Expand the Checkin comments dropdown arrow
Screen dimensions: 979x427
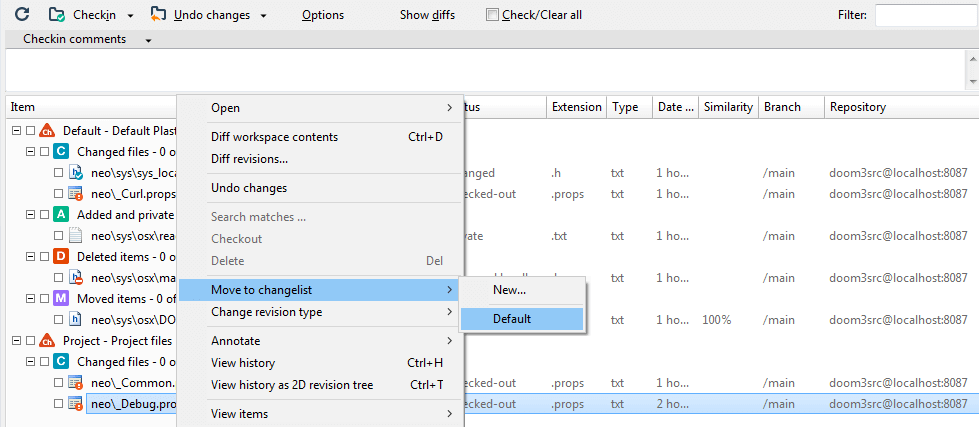149,41
